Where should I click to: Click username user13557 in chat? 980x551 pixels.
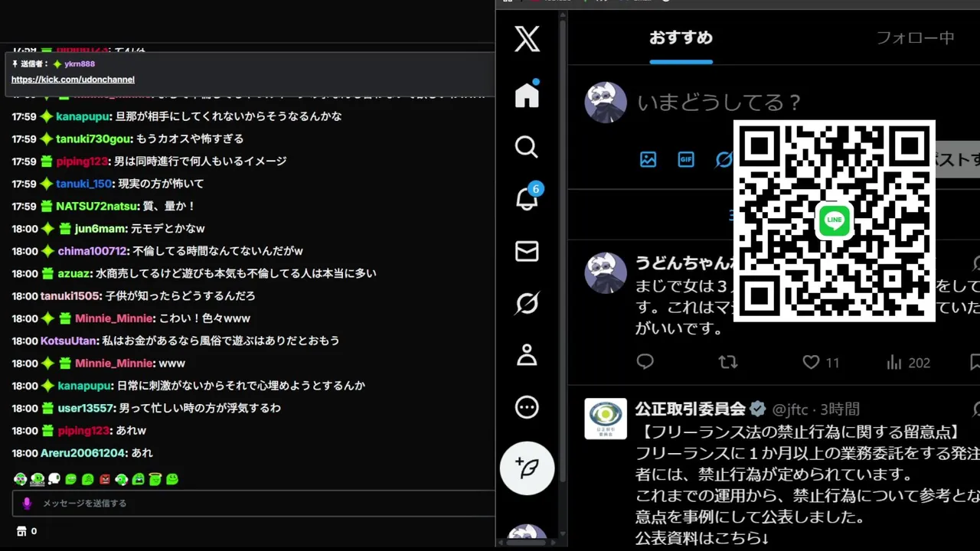[x=86, y=408]
